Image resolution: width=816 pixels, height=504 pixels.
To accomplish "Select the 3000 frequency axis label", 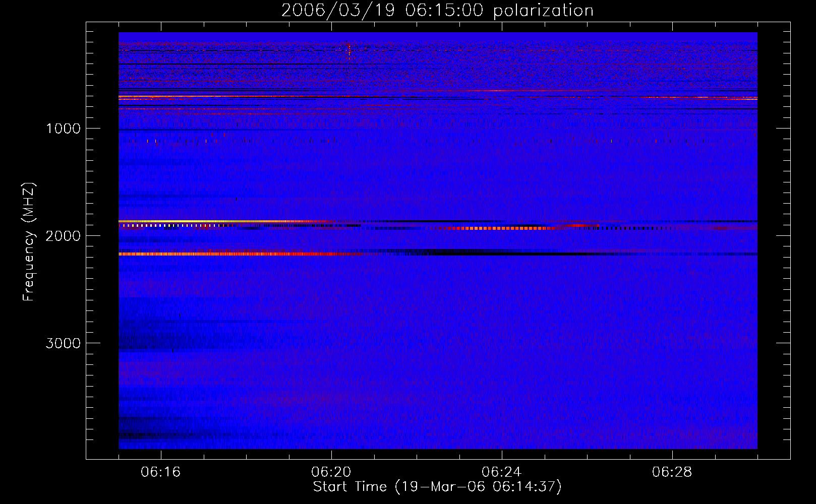I will point(63,343).
